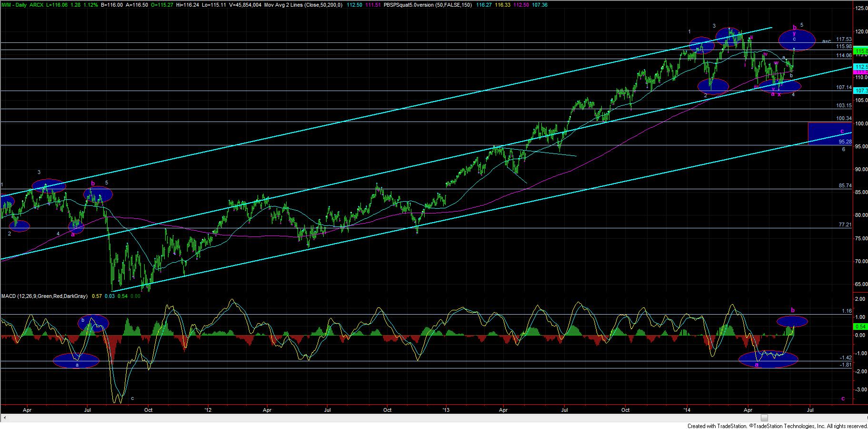Select the 85.74 horizontal level label

click(845, 185)
